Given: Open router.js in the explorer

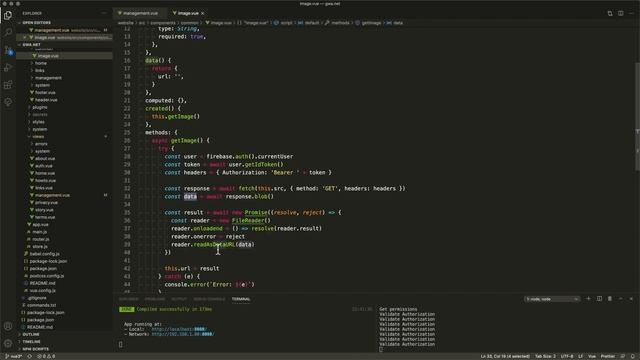Looking at the screenshot, I should (41, 240).
